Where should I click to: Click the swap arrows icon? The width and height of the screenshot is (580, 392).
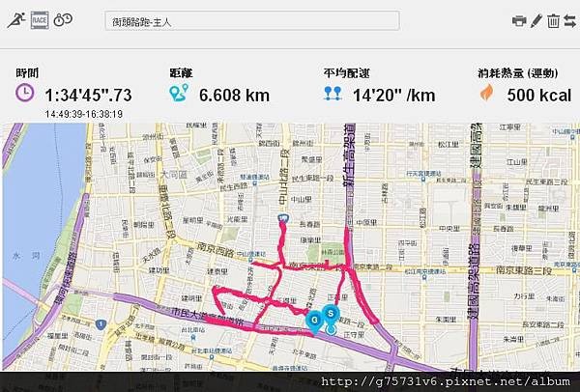pos(570,20)
